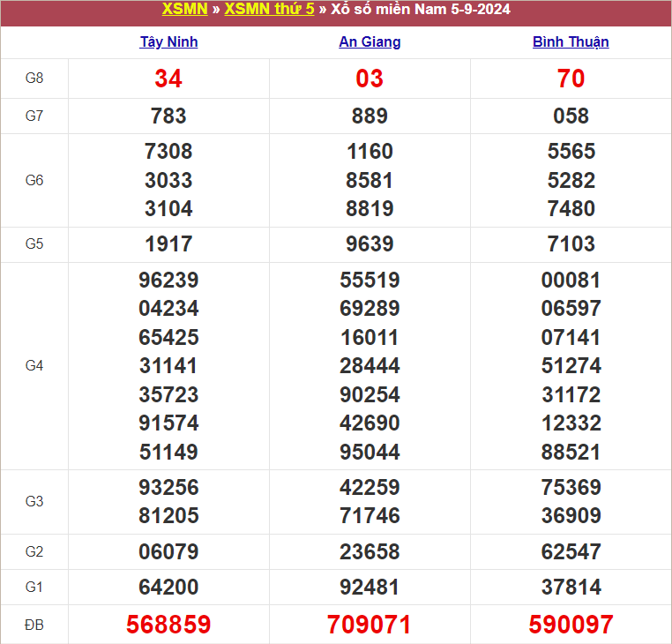Screen dimensions: 672x644
Task: Click Bình Thuận ĐB jackpot 590097
Action: tap(571, 625)
